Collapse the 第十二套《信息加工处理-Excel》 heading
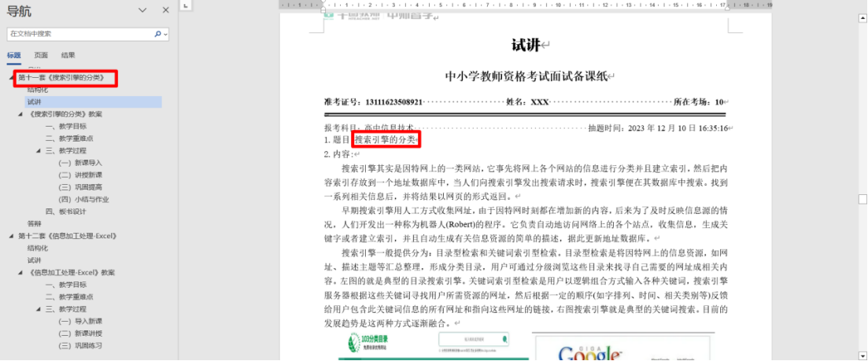The width and height of the screenshot is (868, 361). click(11, 236)
